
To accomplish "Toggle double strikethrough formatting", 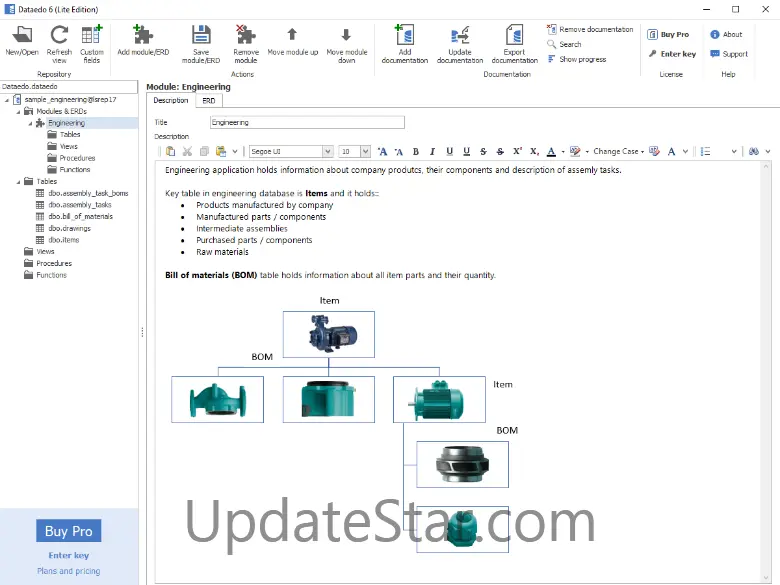I will tap(500, 151).
